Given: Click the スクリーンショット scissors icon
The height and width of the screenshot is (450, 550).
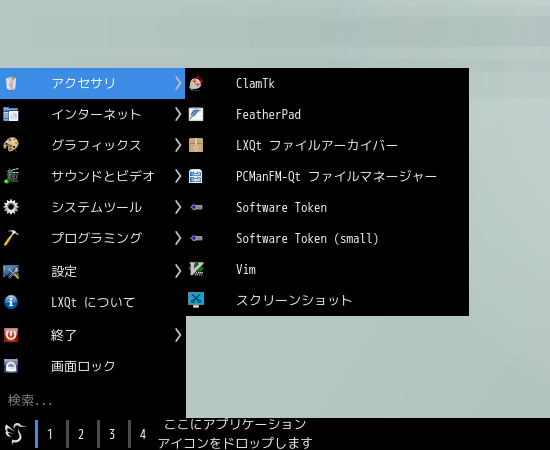Looking at the screenshot, I should point(196,300).
